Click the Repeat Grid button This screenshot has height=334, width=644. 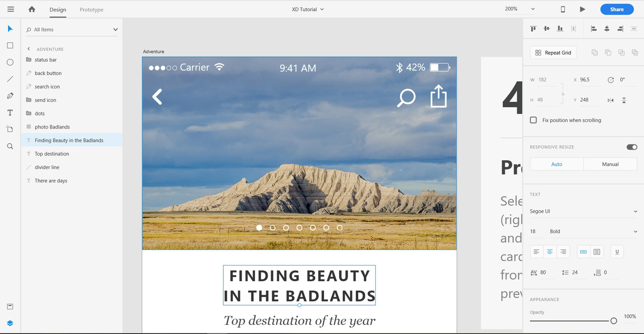click(553, 52)
